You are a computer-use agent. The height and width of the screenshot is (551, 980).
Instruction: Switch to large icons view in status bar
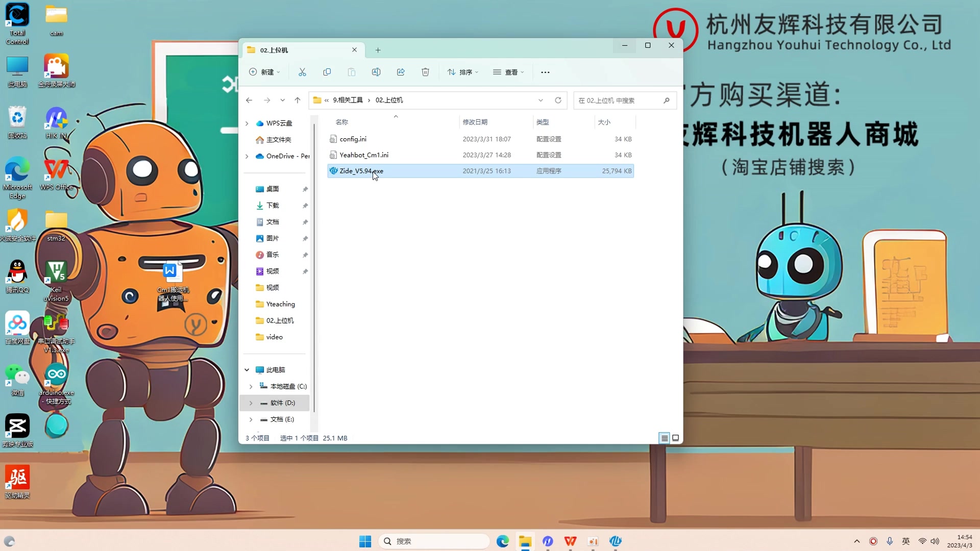pos(675,438)
